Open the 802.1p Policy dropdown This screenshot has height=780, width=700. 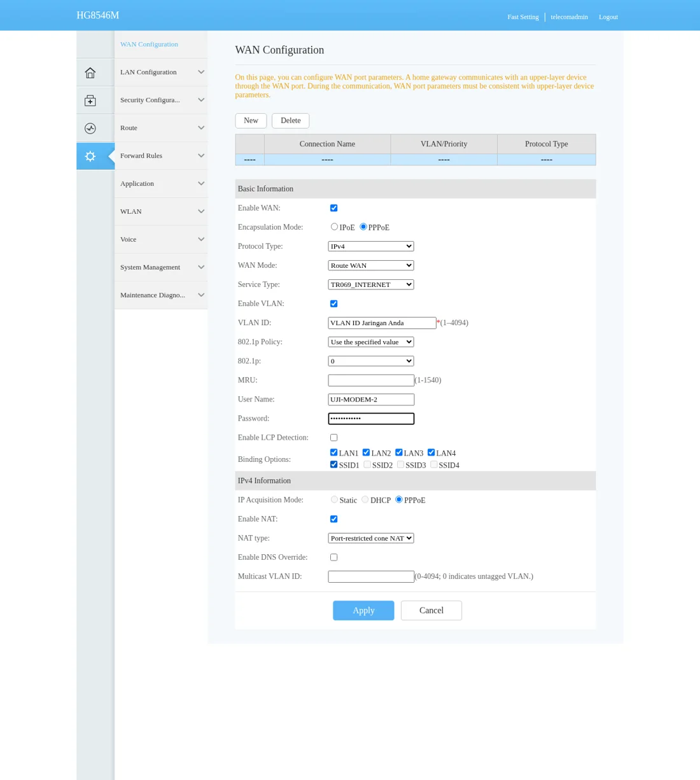coord(371,342)
